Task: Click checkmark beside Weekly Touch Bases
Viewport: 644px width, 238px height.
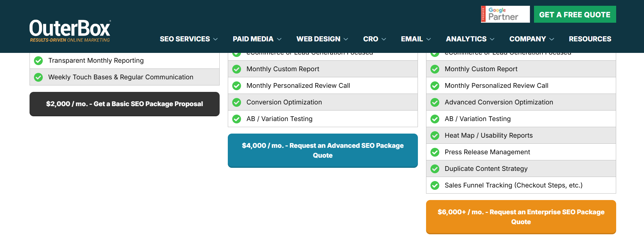Action: coord(38,77)
